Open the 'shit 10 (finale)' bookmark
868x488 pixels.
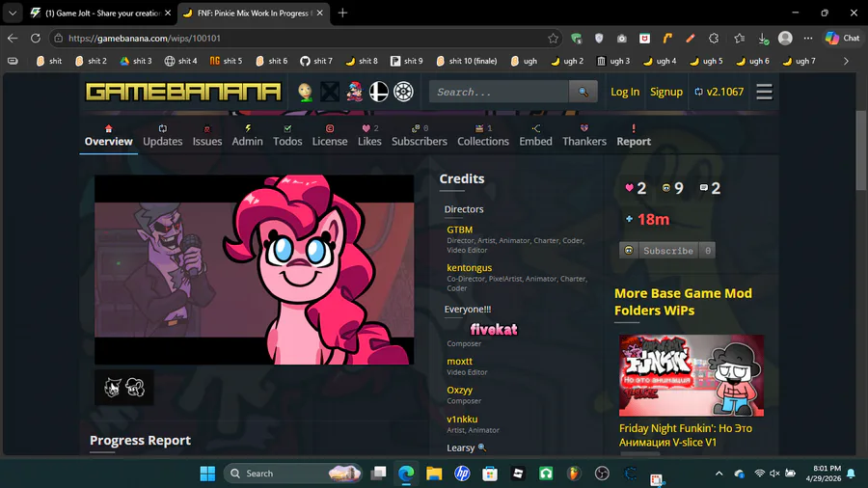pyautogui.click(x=466, y=61)
